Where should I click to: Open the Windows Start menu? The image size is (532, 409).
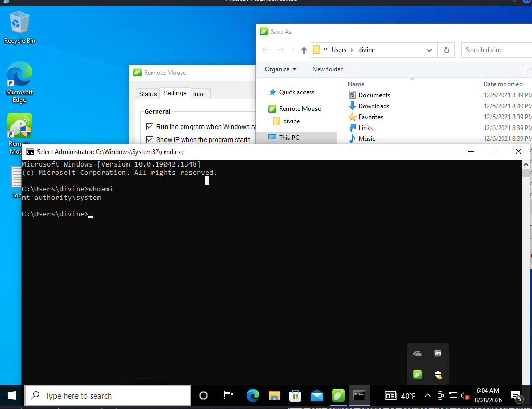pyautogui.click(x=12, y=396)
